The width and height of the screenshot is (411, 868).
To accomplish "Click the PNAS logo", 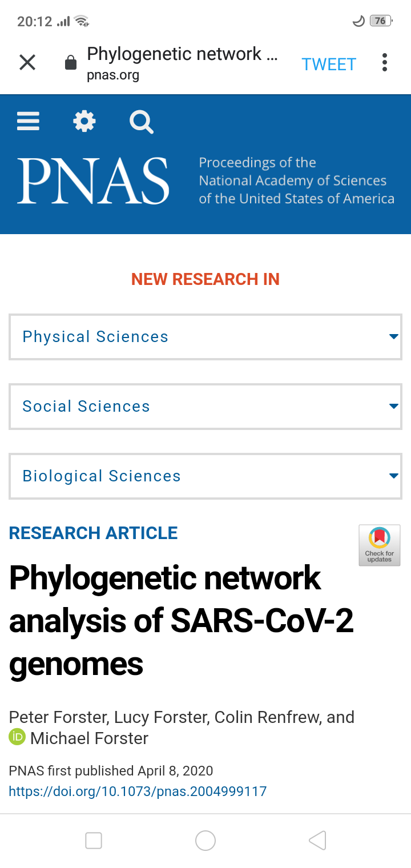I will [94, 181].
